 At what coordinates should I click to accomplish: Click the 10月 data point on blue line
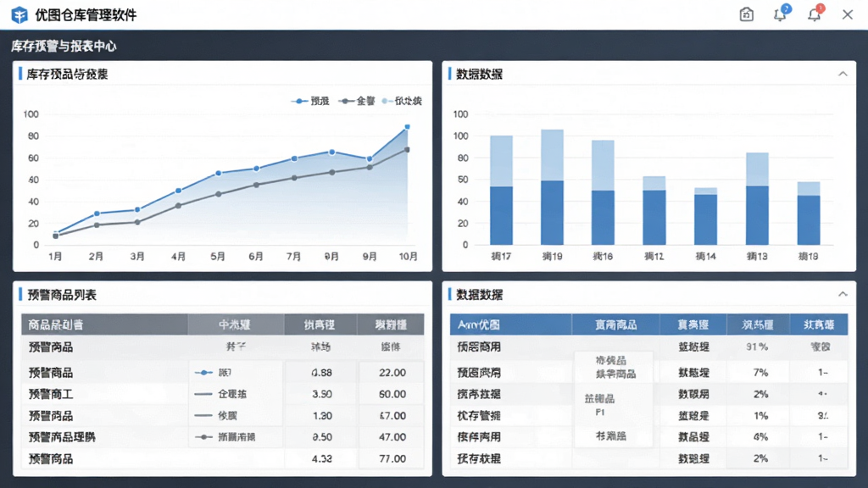tap(408, 127)
